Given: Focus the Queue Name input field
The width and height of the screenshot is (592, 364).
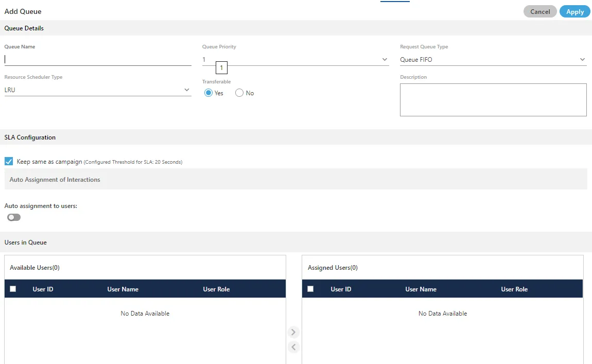Looking at the screenshot, I should (x=98, y=60).
